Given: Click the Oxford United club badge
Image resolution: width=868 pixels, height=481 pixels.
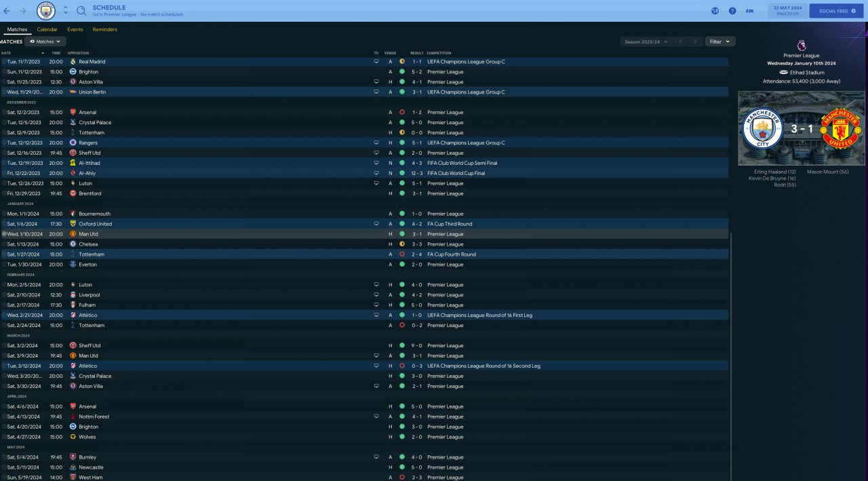Looking at the screenshot, I should pos(73,224).
